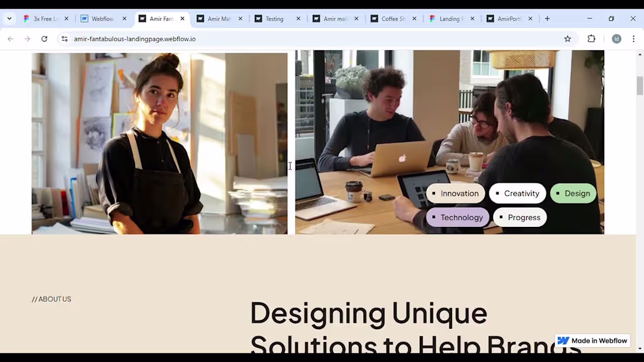
Task: Click the site information icon in address bar
Action: pos(64,39)
